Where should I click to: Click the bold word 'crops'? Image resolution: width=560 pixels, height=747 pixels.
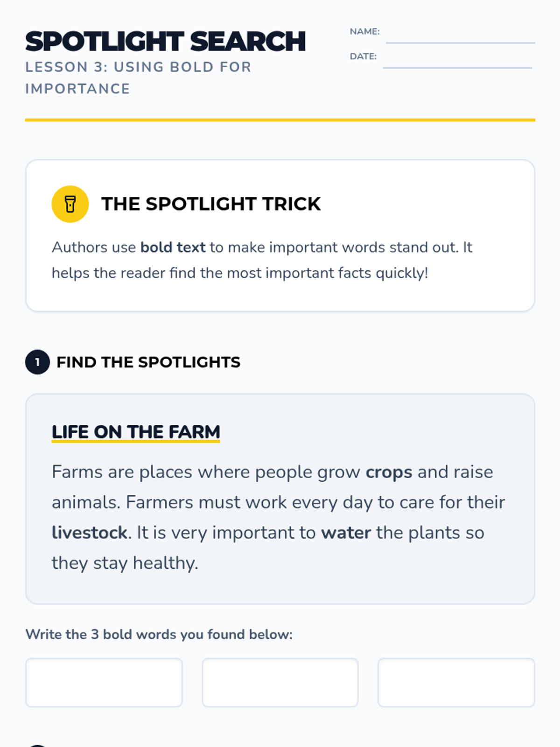point(389,472)
